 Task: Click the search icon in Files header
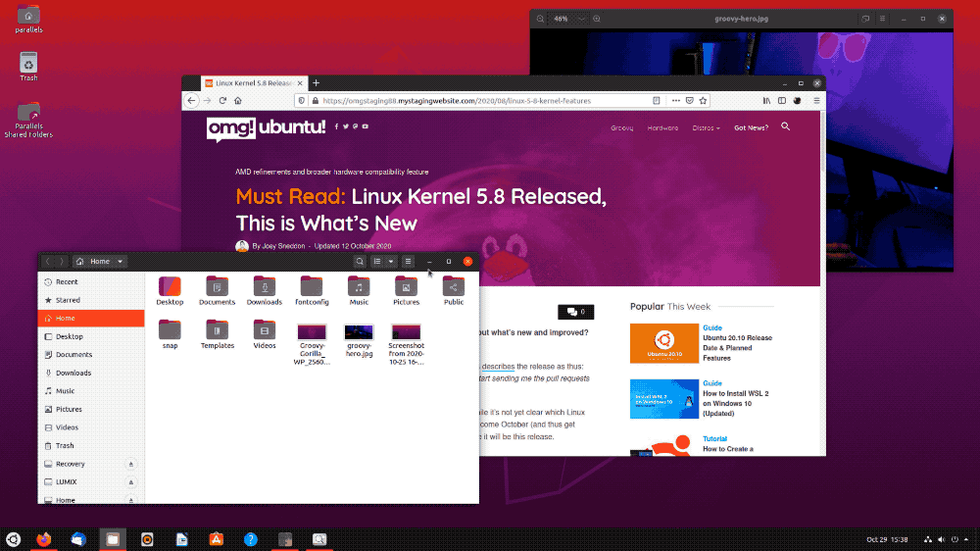[x=360, y=262]
